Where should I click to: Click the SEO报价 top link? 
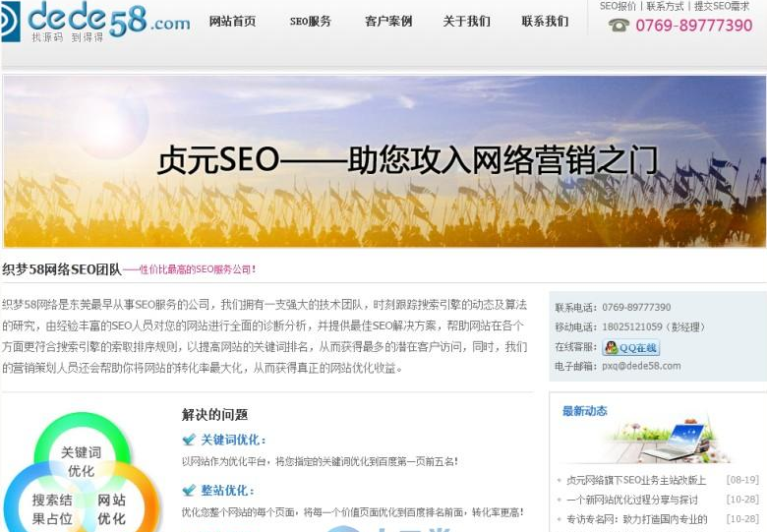tap(618, 6)
